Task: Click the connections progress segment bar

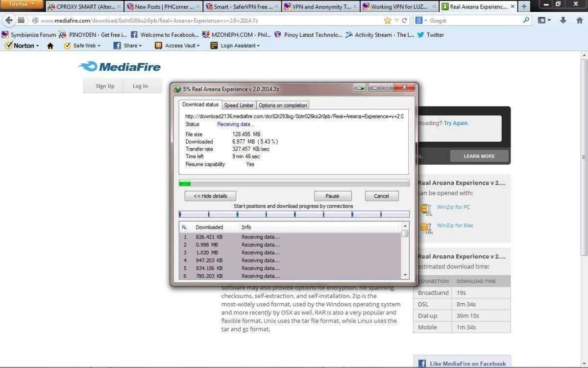Action: coord(294,214)
